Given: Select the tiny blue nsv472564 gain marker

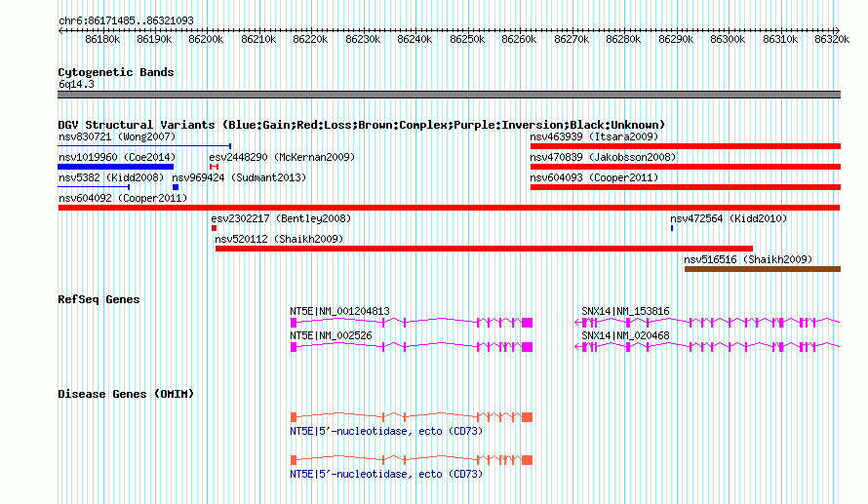Looking at the screenshot, I should (672, 228).
